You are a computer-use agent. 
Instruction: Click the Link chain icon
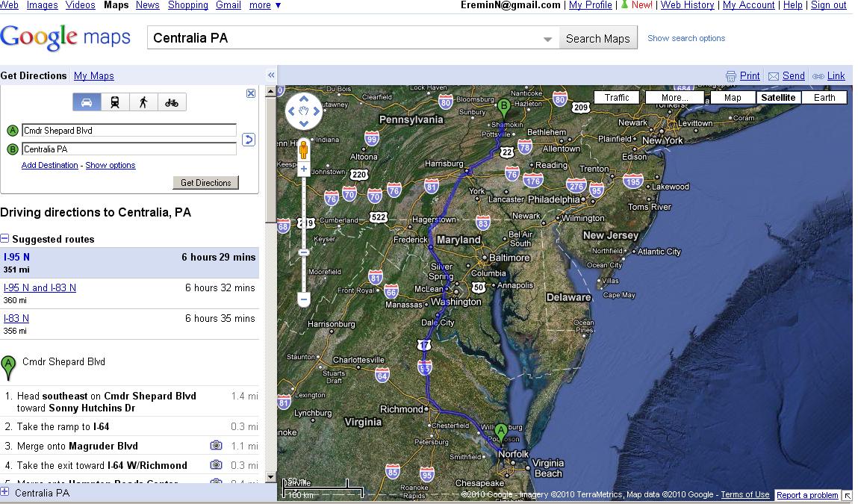(818, 76)
